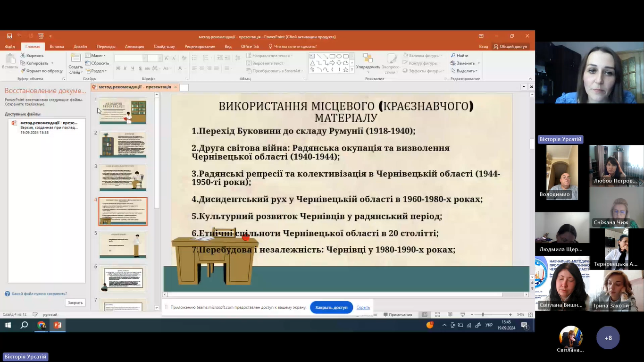
Task: Click the Find (Найти) magnifier icon
Action: (x=453, y=56)
